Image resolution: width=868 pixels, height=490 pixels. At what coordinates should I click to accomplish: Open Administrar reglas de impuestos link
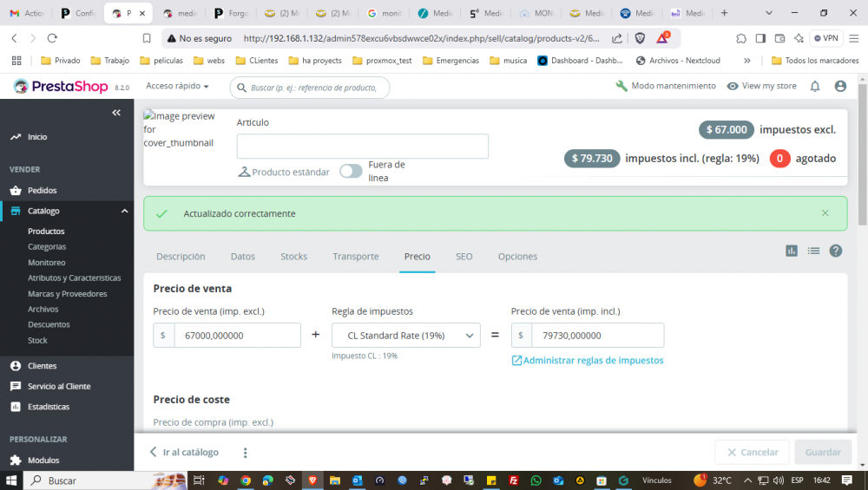pyautogui.click(x=588, y=361)
